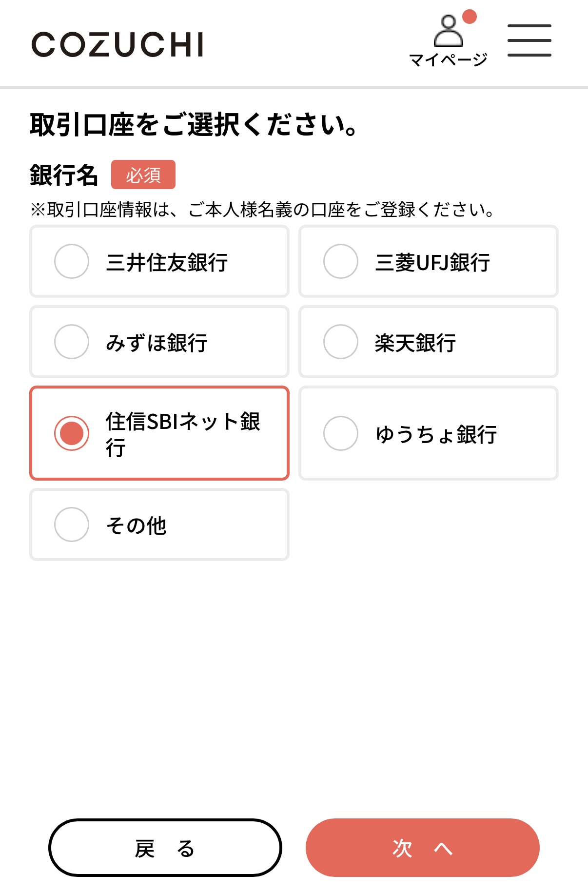588x893 pixels.
Task: Select the 三菱UFJ銀行 radio button
Action: coord(341,261)
